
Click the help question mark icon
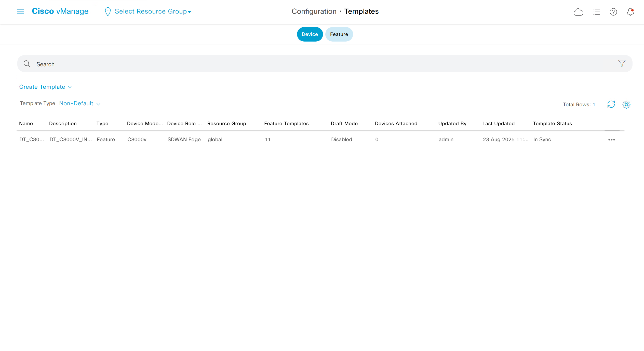[x=613, y=12]
